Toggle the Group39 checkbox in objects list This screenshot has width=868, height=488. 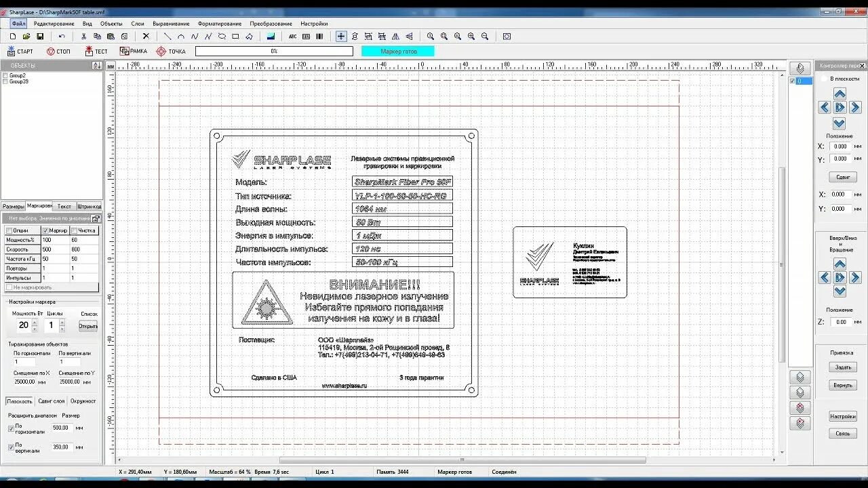(x=5, y=81)
